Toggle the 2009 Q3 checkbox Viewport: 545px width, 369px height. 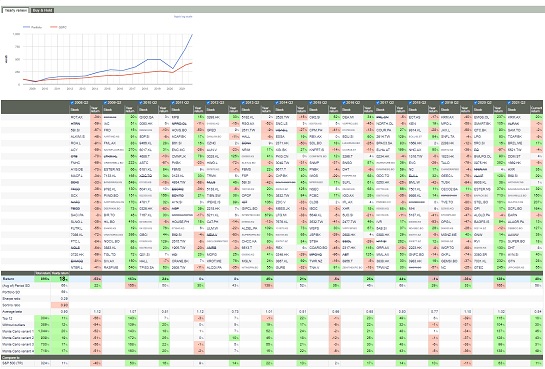106,103
